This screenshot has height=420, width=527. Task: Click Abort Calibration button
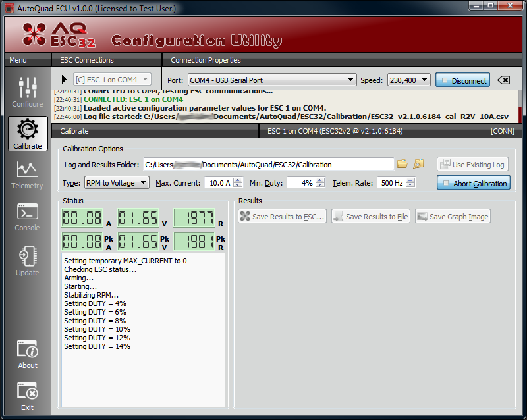tap(474, 183)
